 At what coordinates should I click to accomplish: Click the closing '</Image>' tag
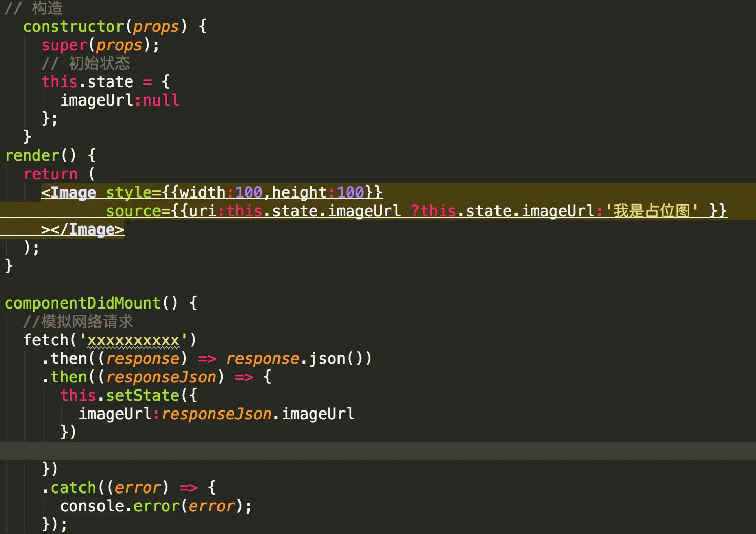[x=87, y=230]
